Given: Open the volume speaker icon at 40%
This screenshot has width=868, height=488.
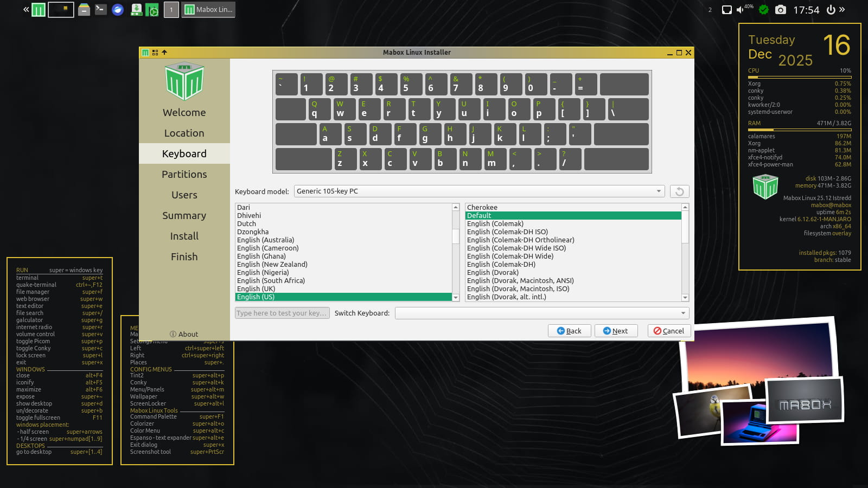Looking at the screenshot, I should click(741, 10).
